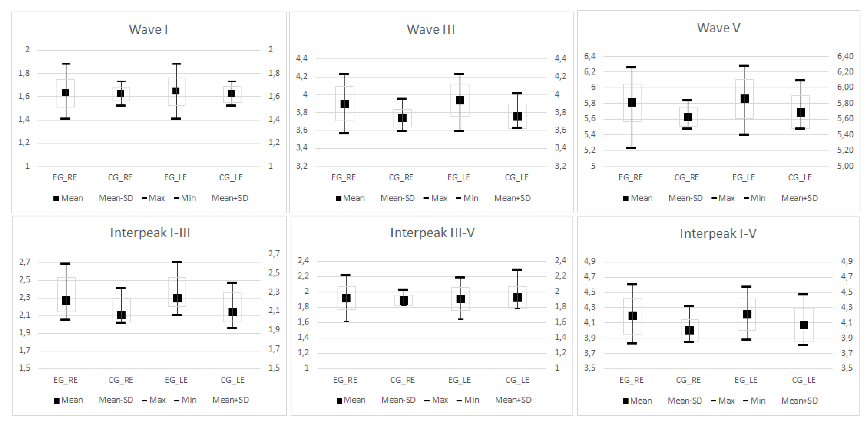Select the Wave III chart title
Screen dimensions: 868x425
point(431,30)
